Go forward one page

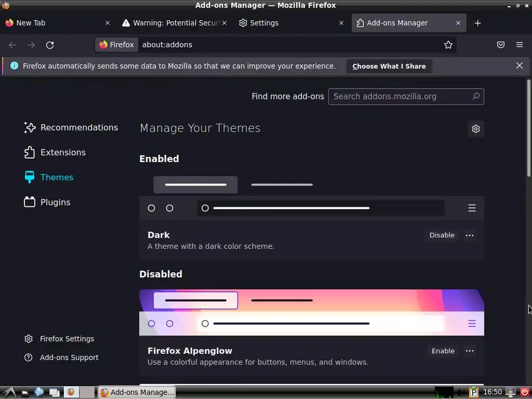coord(31,45)
